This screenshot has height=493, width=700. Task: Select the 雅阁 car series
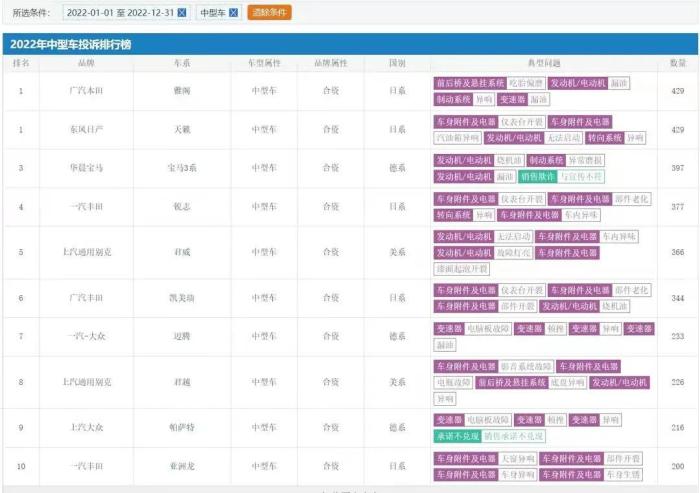coord(182,91)
